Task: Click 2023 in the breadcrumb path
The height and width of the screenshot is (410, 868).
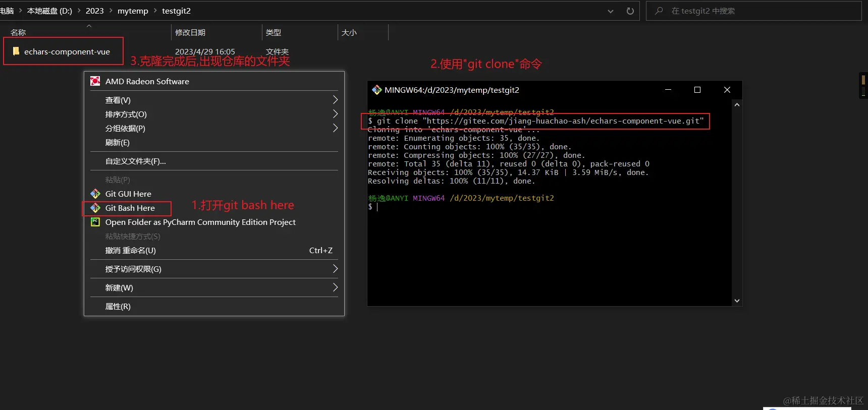Action: [94, 11]
